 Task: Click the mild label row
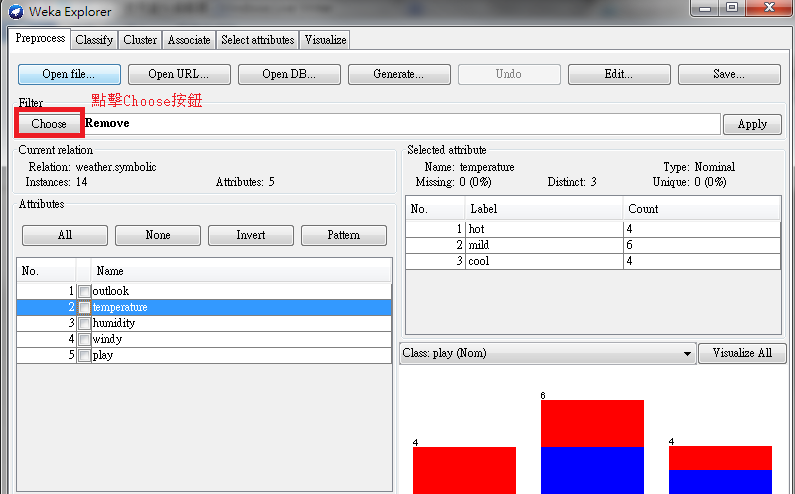[x=593, y=245]
